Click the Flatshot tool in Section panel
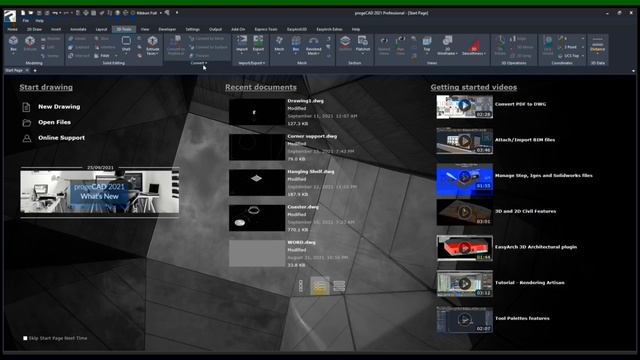Screen dimensions: 640x360 click(362, 43)
